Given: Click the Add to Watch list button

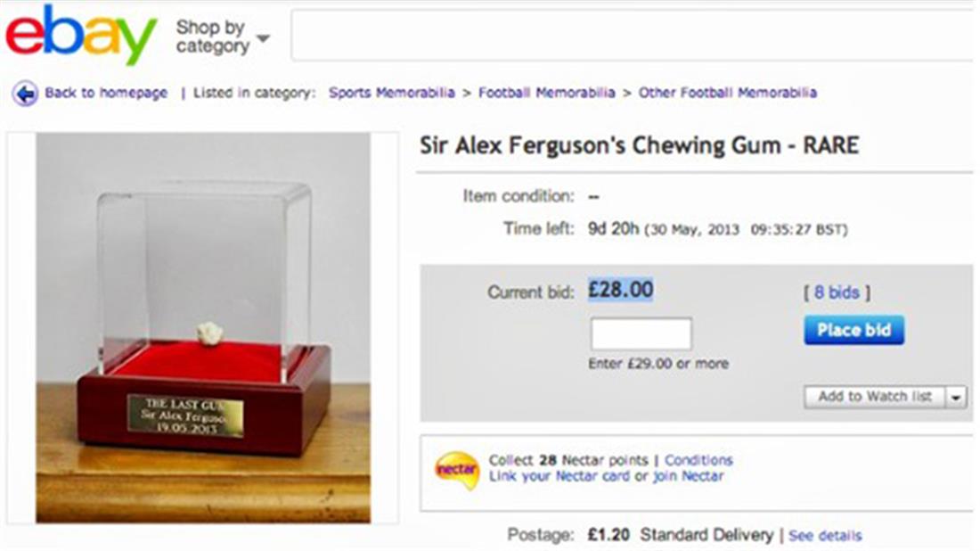Looking at the screenshot, I should pyautogui.click(x=874, y=397).
